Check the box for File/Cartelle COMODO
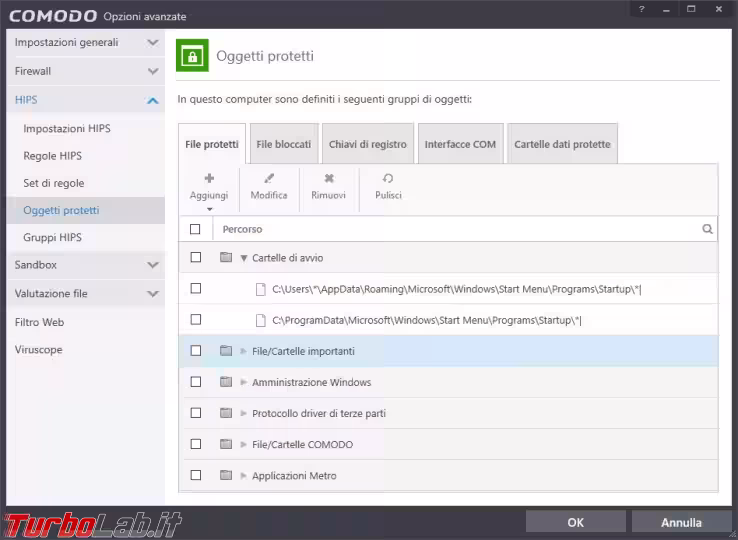 [x=196, y=444]
